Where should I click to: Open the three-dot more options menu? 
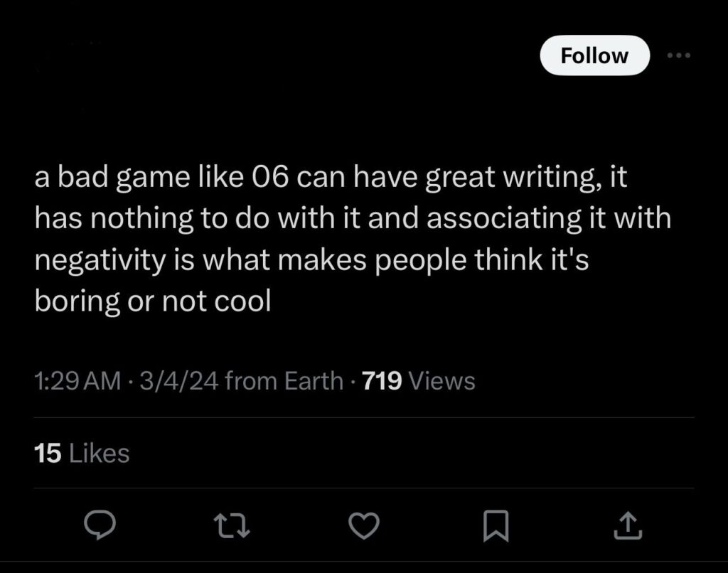[679, 55]
